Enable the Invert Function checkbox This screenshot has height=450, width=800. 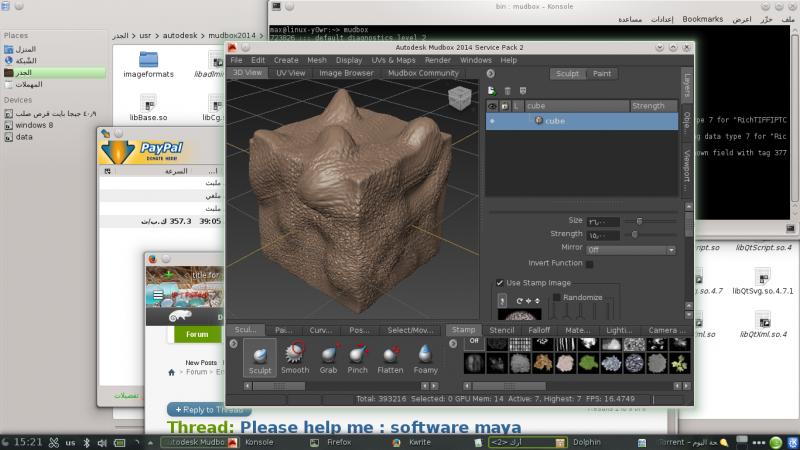[589, 264]
